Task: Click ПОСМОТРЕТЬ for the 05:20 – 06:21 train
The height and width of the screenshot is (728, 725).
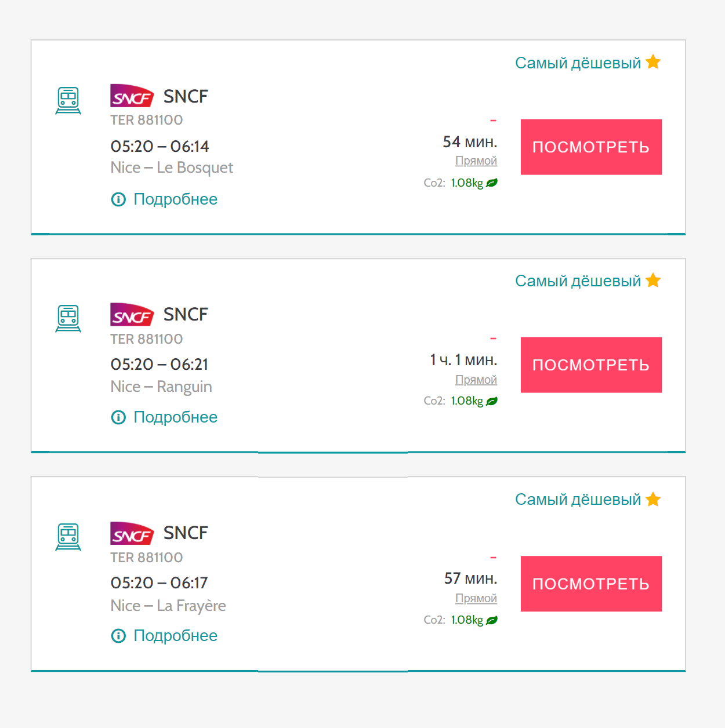Action: click(591, 365)
